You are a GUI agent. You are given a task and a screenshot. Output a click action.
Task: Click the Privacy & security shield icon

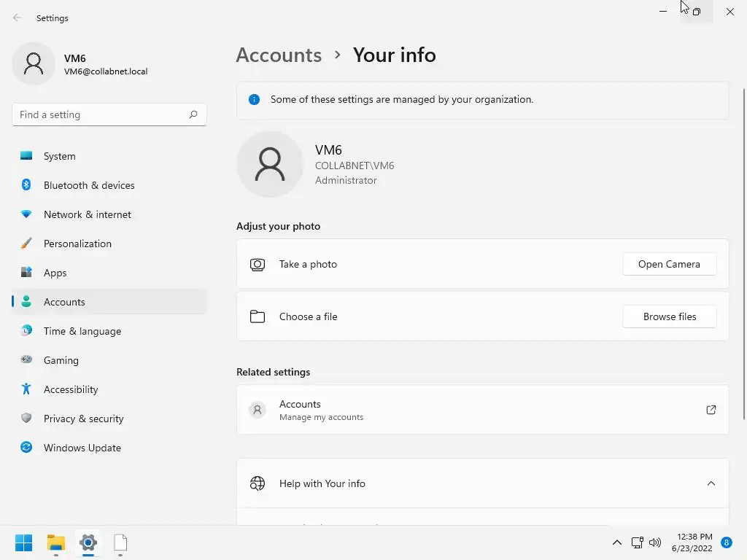[26, 419]
